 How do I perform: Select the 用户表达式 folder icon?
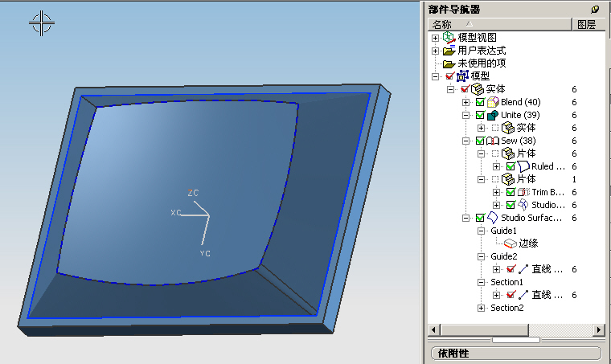tap(449, 50)
